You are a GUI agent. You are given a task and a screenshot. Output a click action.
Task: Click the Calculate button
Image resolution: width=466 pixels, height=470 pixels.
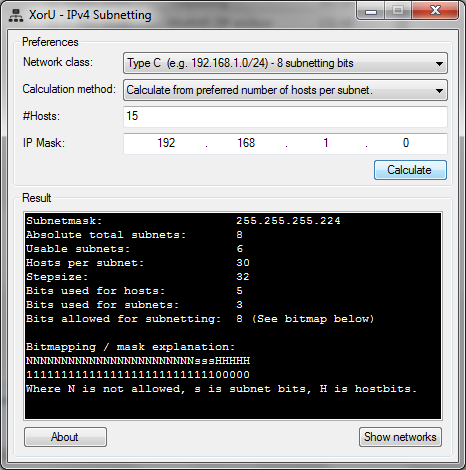[x=410, y=170]
